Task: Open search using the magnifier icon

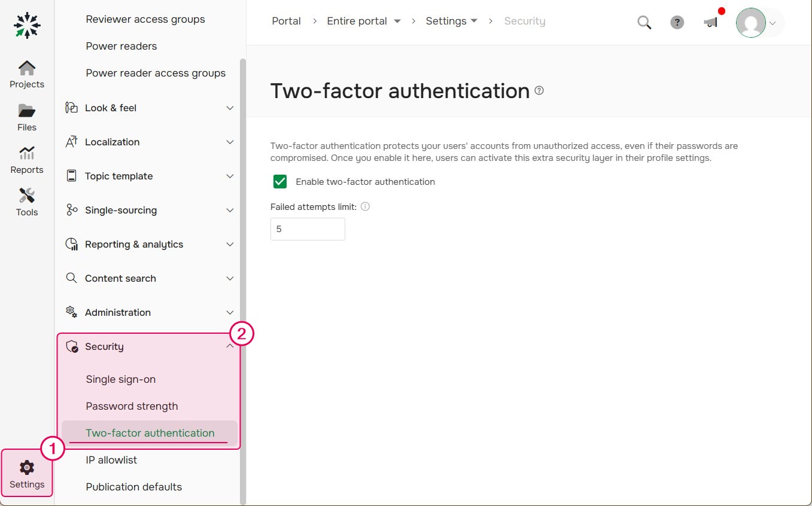Action: coord(644,22)
